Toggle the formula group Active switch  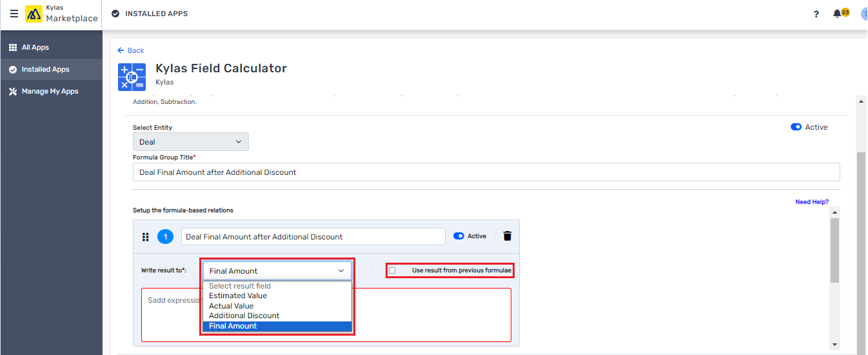796,127
